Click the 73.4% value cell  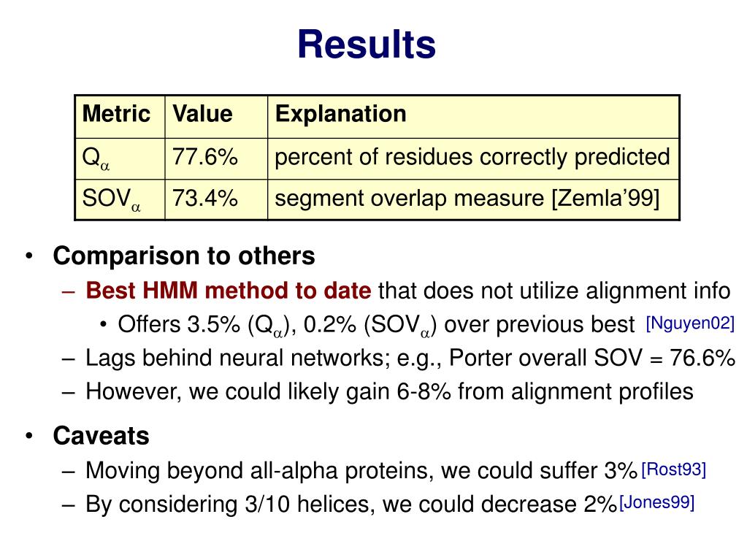coord(216,199)
